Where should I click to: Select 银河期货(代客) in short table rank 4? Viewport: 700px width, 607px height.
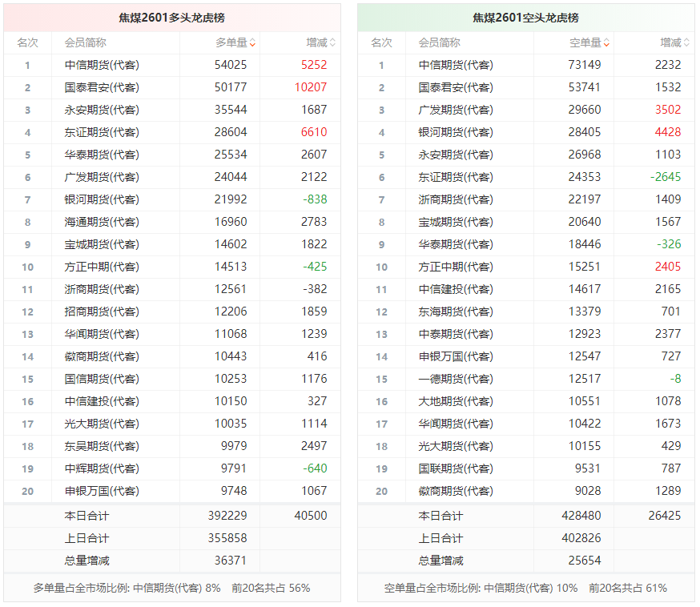(456, 133)
